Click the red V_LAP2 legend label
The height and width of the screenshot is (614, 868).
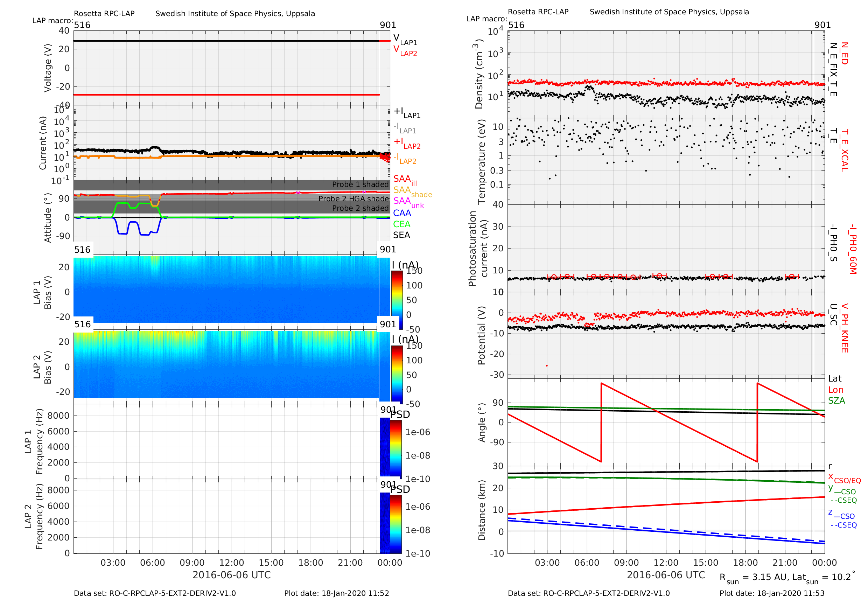pyautogui.click(x=405, y=51)
